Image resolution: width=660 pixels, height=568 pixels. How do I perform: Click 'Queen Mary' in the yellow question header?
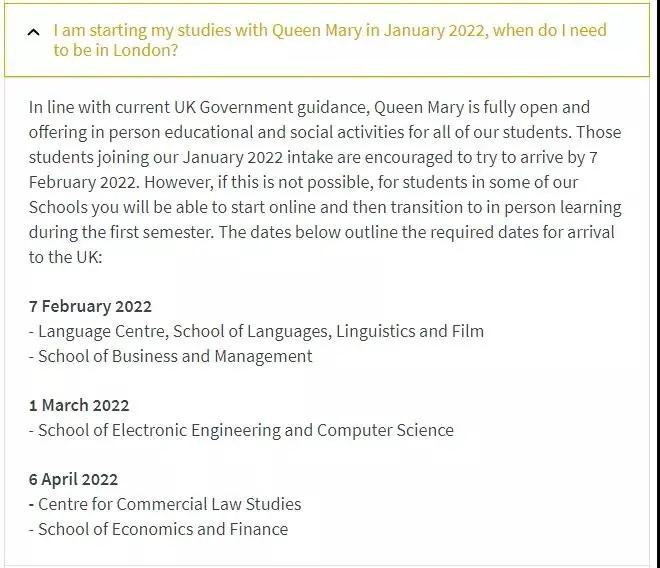(x=317, y=30)
